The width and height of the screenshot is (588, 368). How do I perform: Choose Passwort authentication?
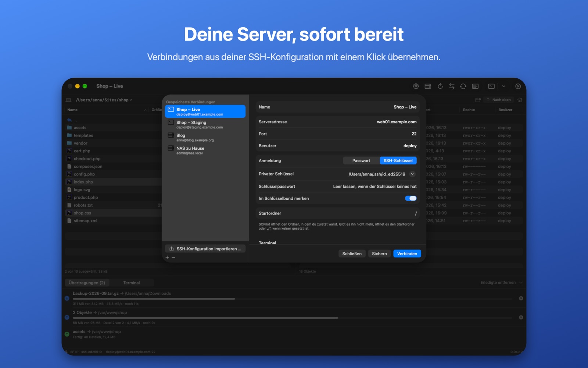point(361,160)
